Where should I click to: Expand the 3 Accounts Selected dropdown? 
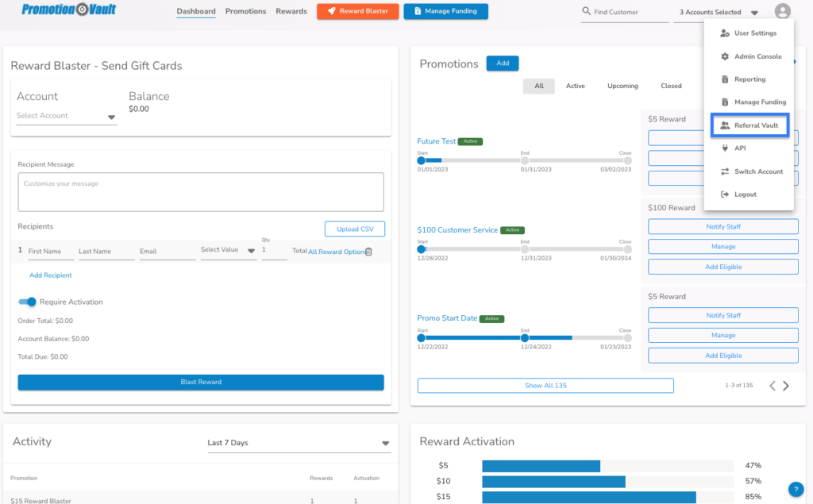(x=719, y=12)
